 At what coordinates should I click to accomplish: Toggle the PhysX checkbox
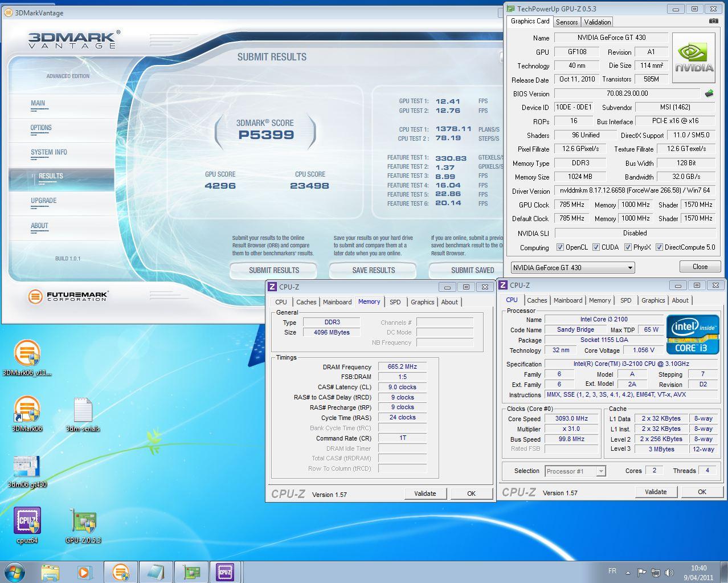(x=628, y=247)
